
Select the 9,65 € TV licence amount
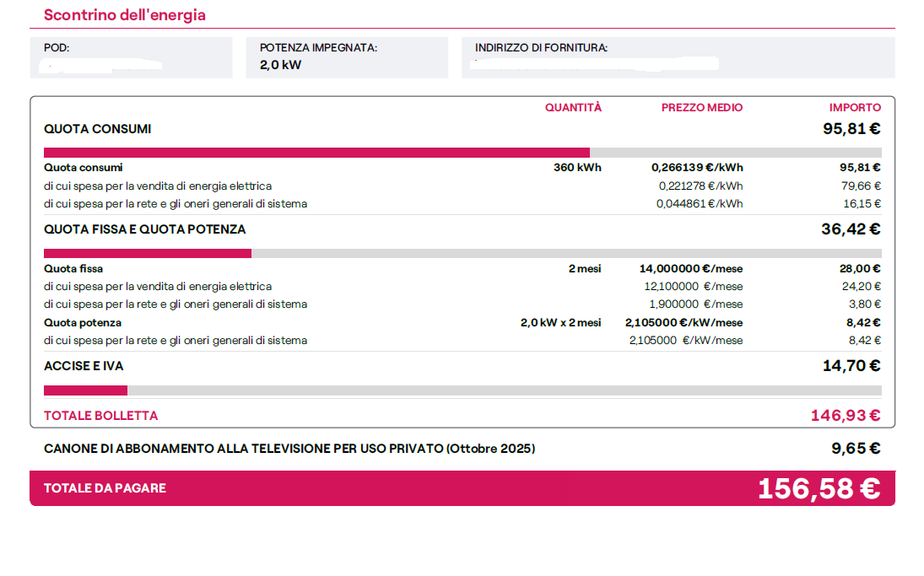tap(856, 449)
